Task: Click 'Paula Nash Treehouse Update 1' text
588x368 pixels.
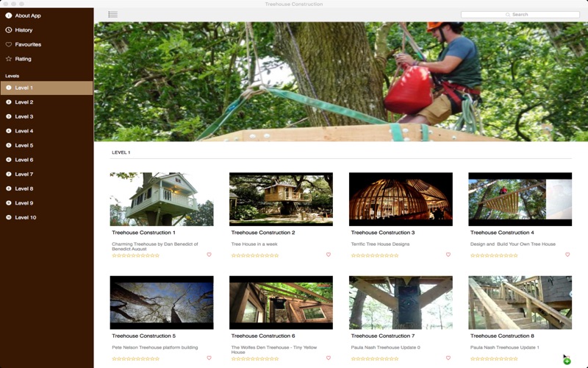Action: (x=504, y=347)
